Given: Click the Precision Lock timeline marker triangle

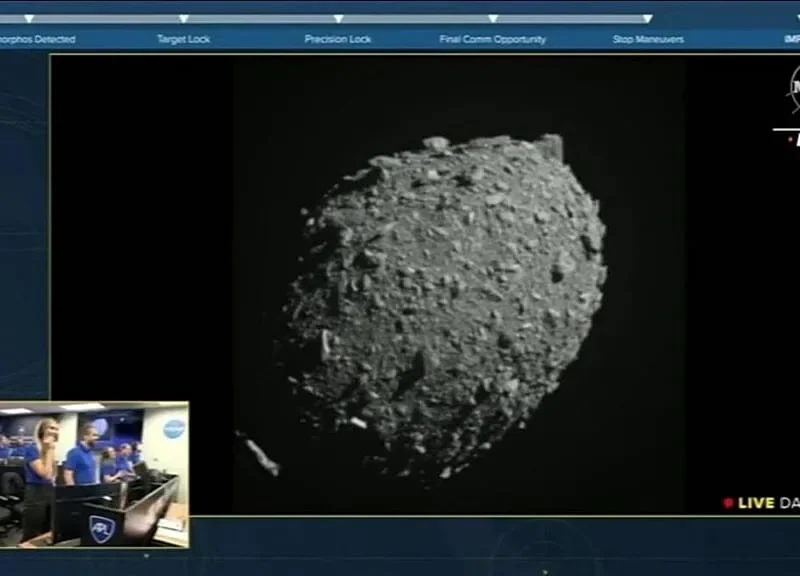Looking at the screenshot, I should coord(338,18).
